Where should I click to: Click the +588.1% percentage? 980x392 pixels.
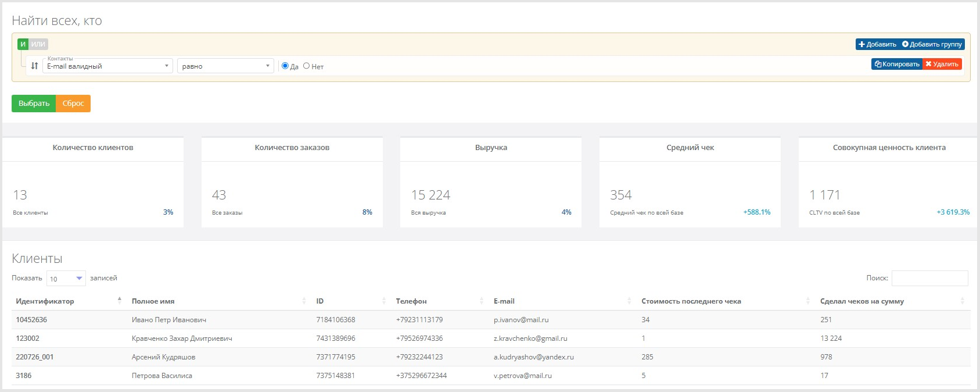757,212
